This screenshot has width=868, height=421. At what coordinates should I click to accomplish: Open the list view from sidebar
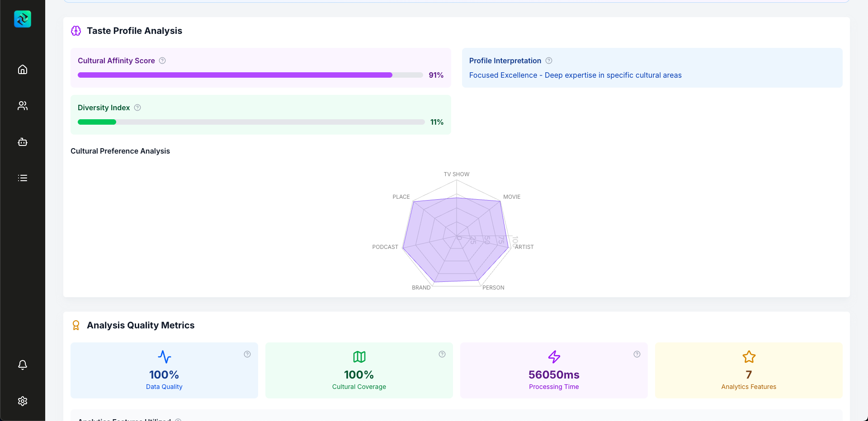(23, 178)
